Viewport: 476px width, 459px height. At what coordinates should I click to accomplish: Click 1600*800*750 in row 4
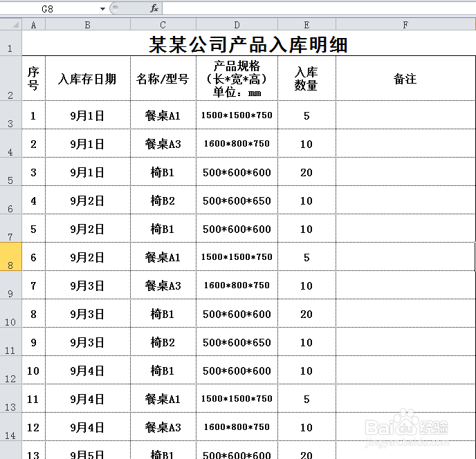(x=237, y=144)
